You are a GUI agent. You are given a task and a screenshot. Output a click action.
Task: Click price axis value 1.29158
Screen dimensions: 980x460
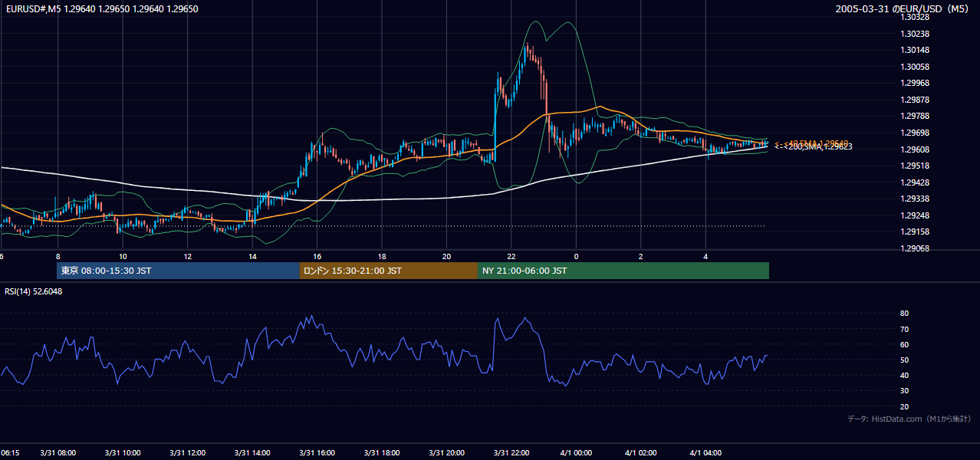tap(916, 232)
